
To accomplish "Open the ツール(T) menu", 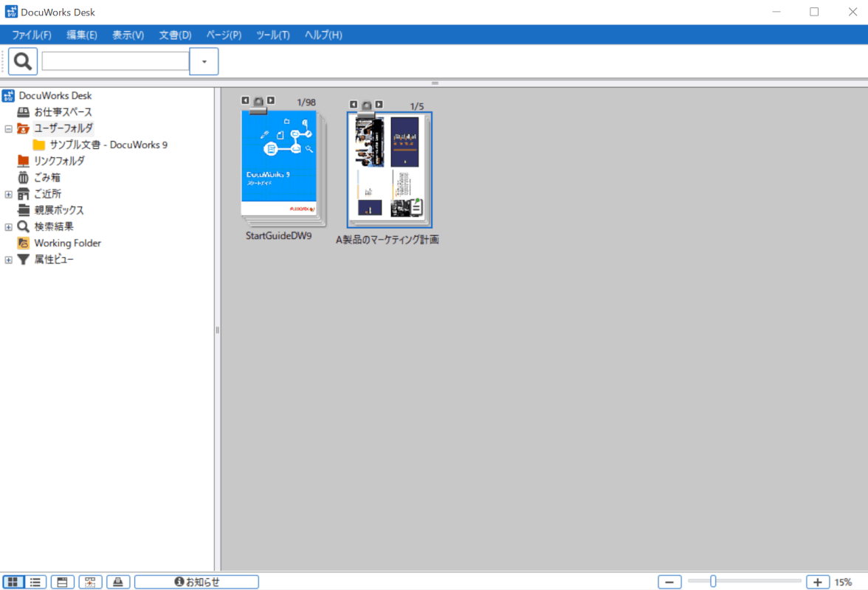I will (272, 35).
